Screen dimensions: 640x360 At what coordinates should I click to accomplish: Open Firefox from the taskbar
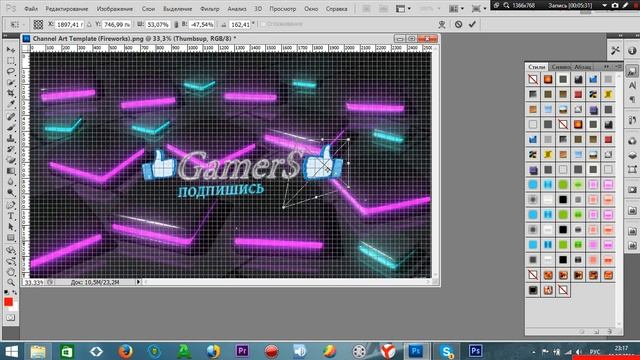coord(125,351)
